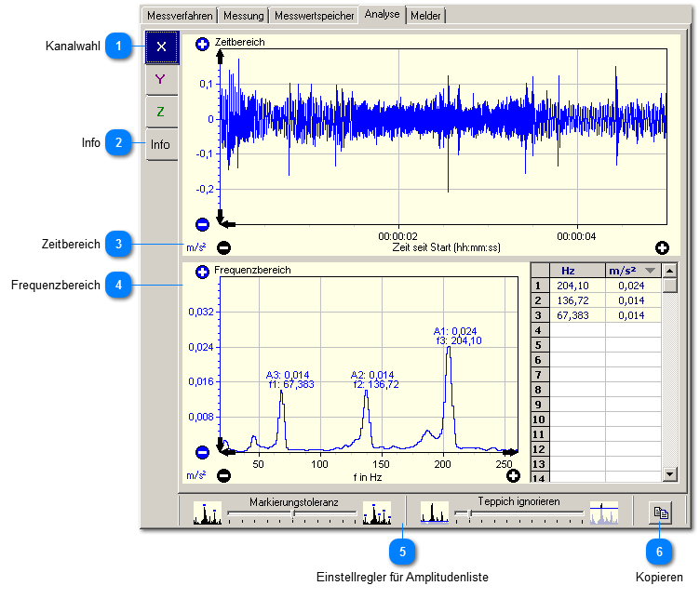
Task: Switch to the Messwertspeicher tab
Action: (x=314, y=16)
